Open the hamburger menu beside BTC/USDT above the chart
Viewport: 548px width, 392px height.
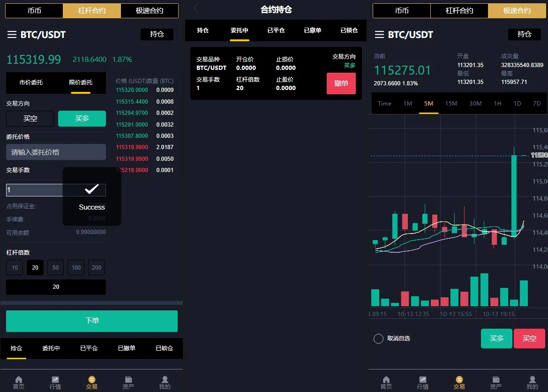(379, 35)
